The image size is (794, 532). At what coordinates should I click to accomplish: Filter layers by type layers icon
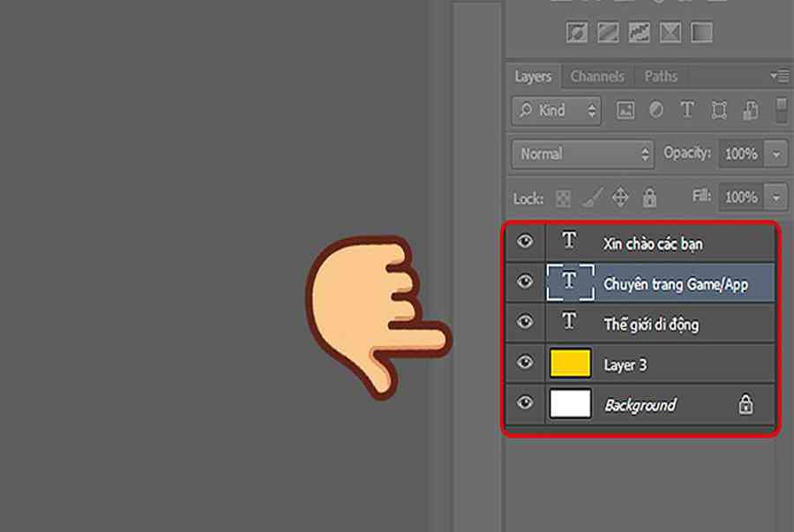pos(687,110)
